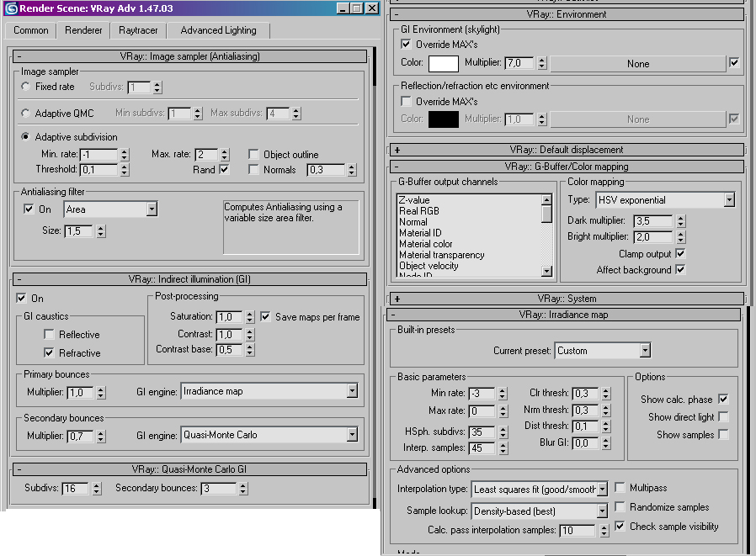Screen dimensions: 756x556
Task: Collapse the Image sampler rollout header
Action: click(x=189, y=56)
